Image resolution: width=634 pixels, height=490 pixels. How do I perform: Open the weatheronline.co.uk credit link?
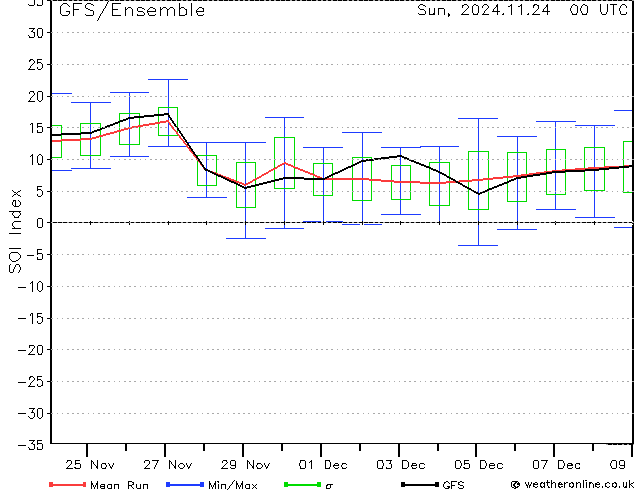pos(572,484)
